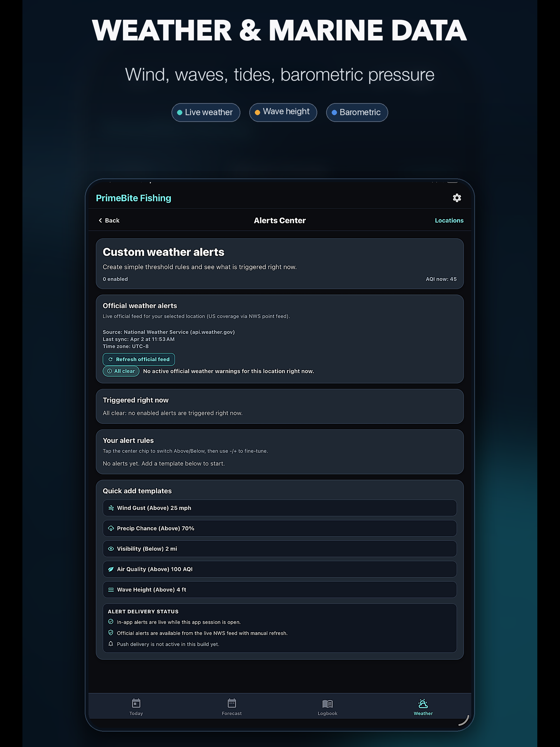Click 'In-app alerts are live' text
Viewport: 560px width, 747px height.
click(x=179, y=622)
